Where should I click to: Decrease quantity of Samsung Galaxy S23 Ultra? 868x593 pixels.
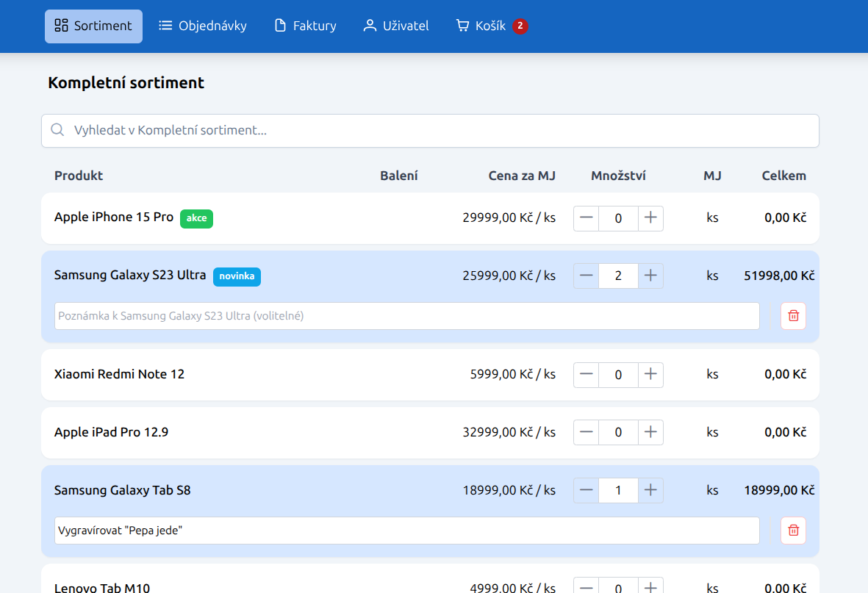click(x=586, y=276)
